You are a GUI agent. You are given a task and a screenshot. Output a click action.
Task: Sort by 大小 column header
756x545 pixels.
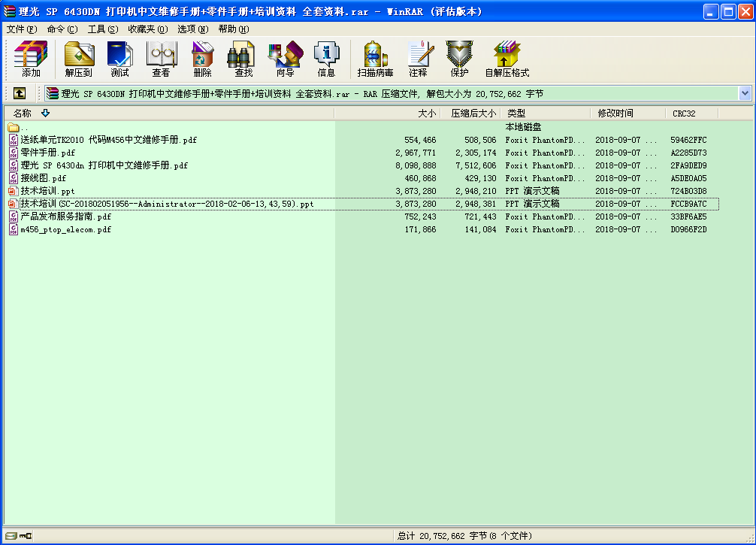click(x=387, y=114)
